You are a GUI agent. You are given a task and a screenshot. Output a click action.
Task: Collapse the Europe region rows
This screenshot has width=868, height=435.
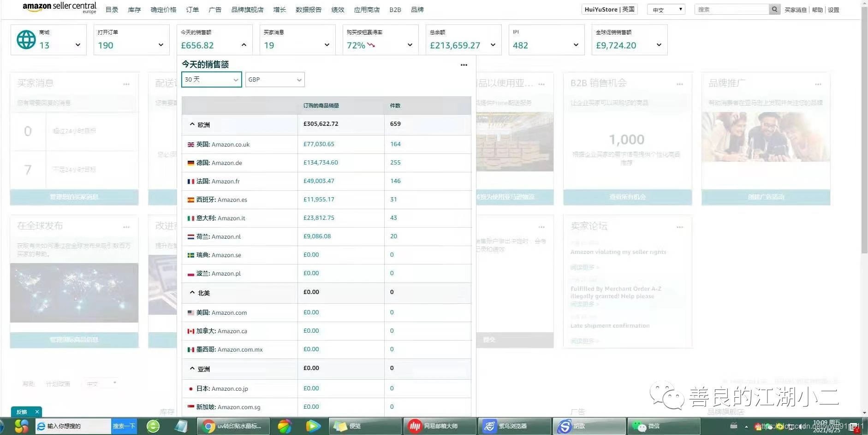pyautogui.click(x=192, y=124)
